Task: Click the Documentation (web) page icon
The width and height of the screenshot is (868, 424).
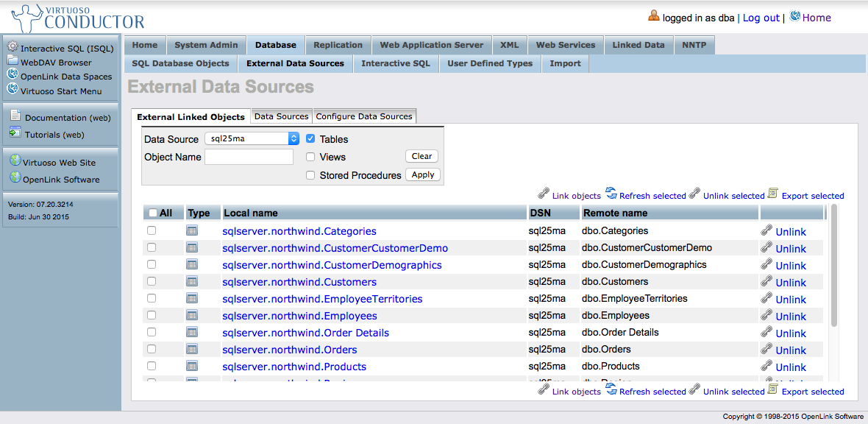Action: tap(15, 116)
